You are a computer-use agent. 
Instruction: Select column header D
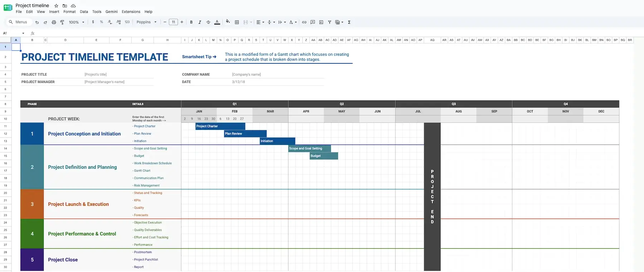(65, 40)
